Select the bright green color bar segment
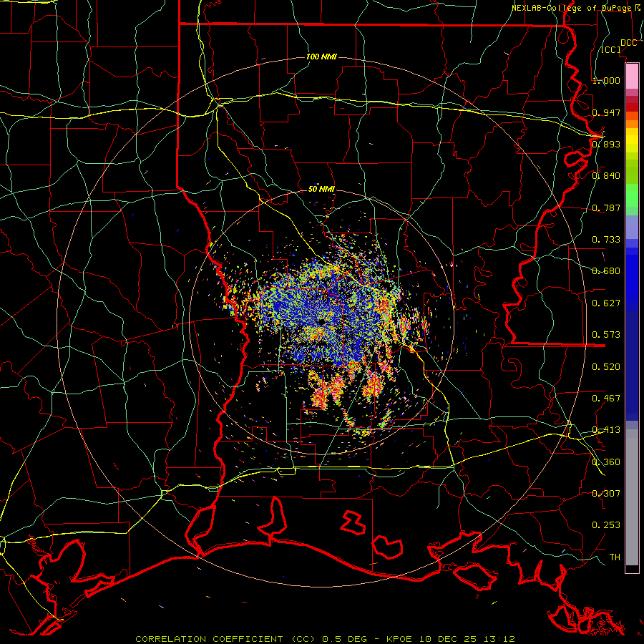Image resolution: width=644 pixels, height=644 pixels. click(632, 195)
